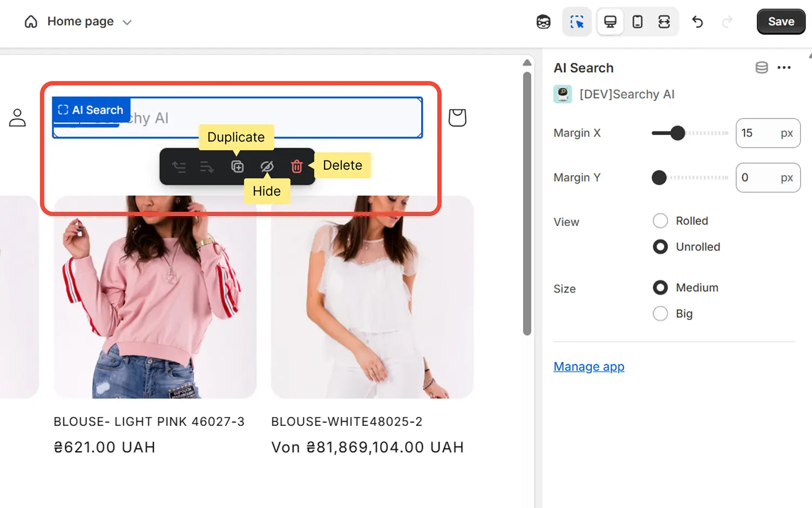Enable inspector element selection mode
This screenshot has width=812, height=508.
(x=577, y=21)
